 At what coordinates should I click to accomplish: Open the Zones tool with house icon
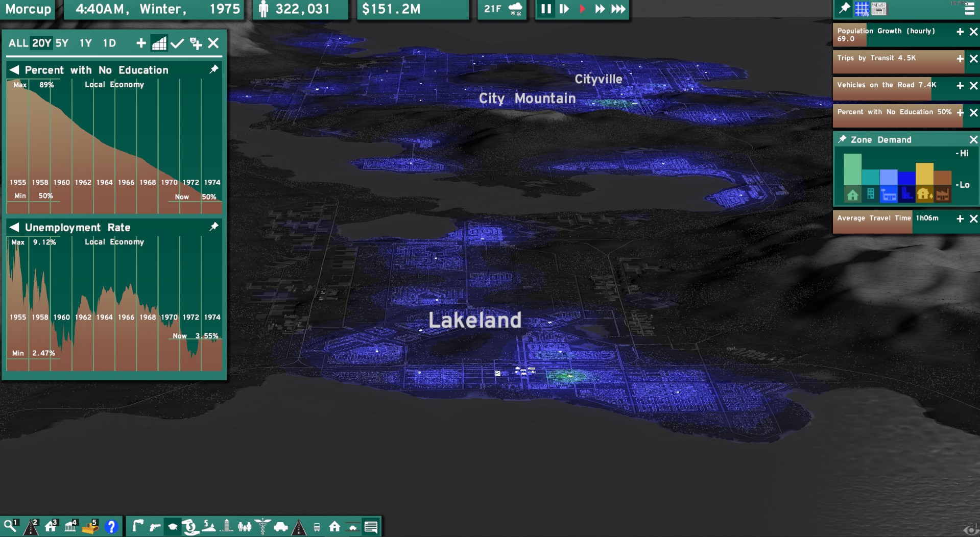tap(51, 526)
